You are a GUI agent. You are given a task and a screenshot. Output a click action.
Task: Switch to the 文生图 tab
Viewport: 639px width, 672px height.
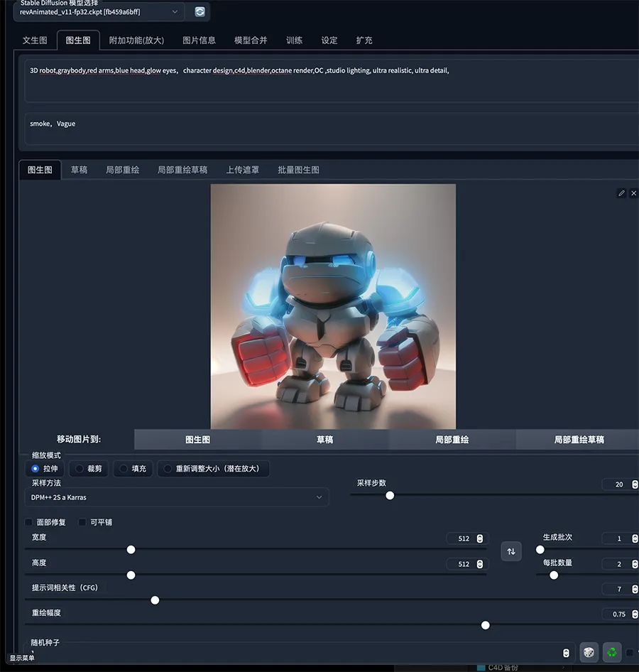(x=35, y=40)
